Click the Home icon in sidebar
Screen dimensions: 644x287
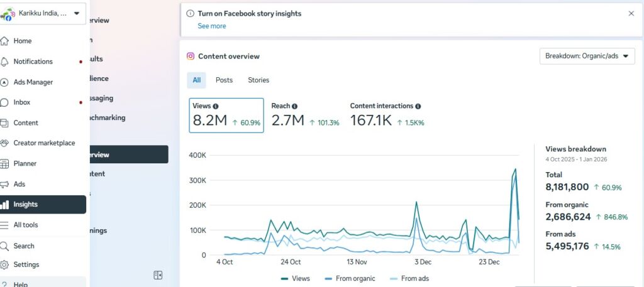[5, 41]
